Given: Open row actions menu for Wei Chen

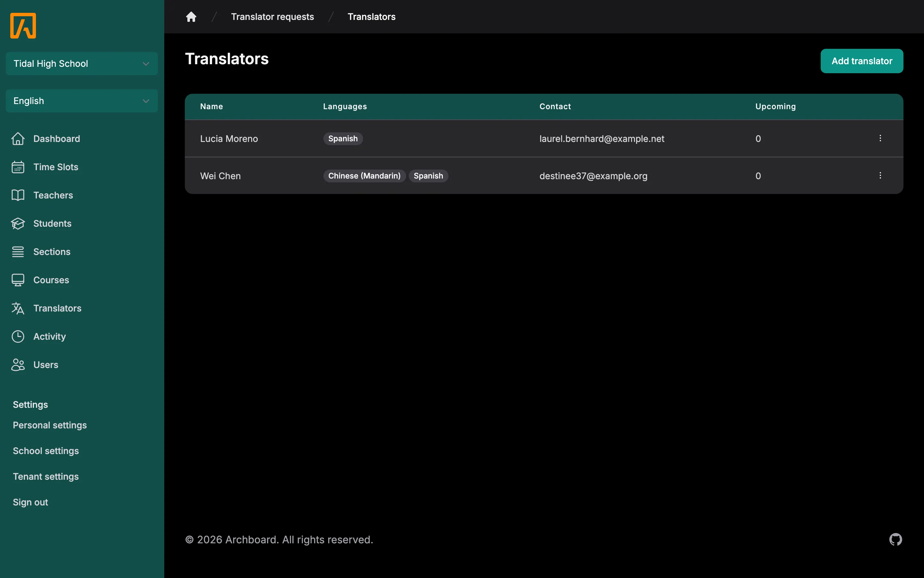Looking at the screenshot, I should (x=880, y=175).
